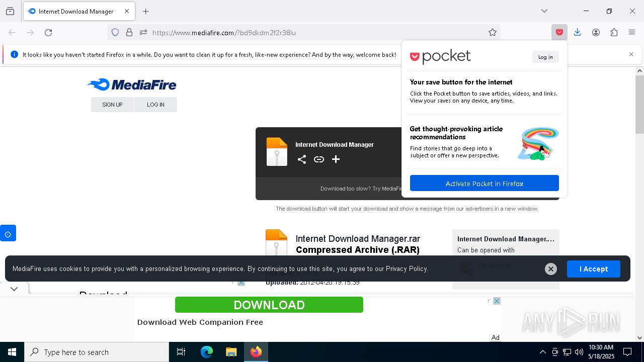
Task: Click the Type here to search box
Action: [97, 352]
